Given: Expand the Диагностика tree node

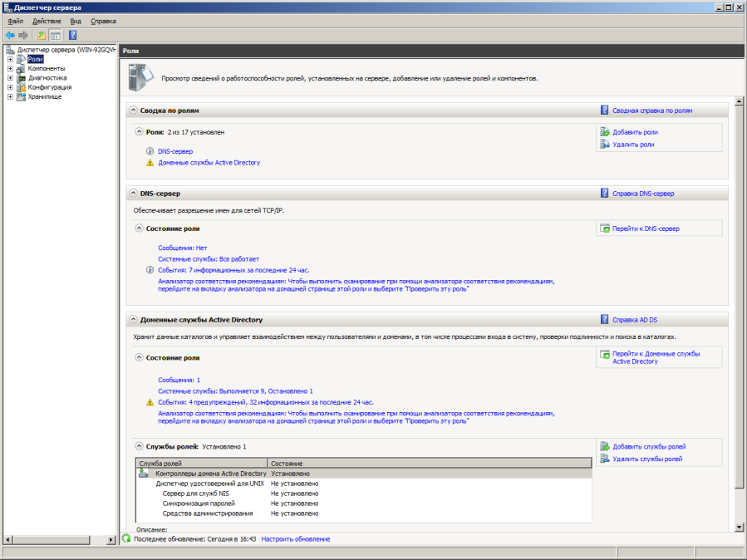Looking at the screenshot, I should tap(10, 78).
